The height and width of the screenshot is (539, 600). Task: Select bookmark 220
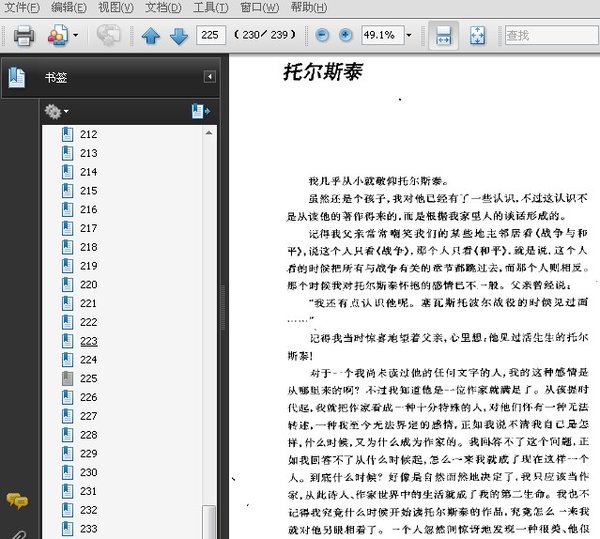click(x=89, y=285)
